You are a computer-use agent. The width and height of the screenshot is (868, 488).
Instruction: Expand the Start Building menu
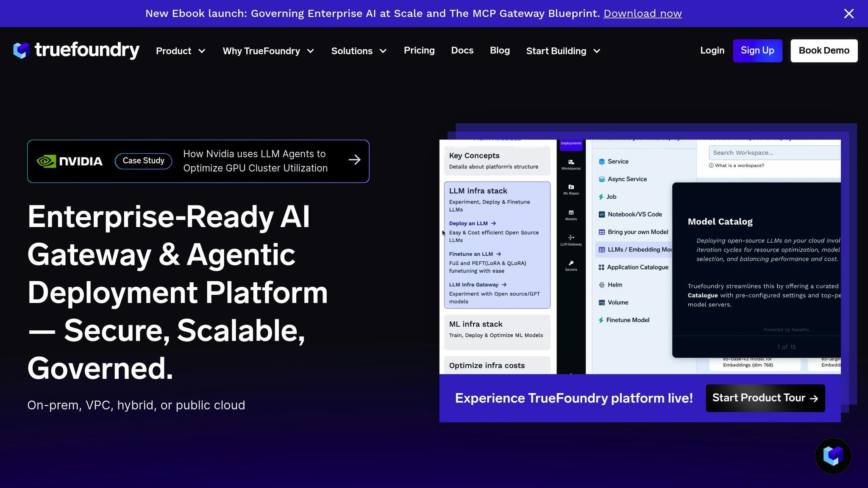563,51
